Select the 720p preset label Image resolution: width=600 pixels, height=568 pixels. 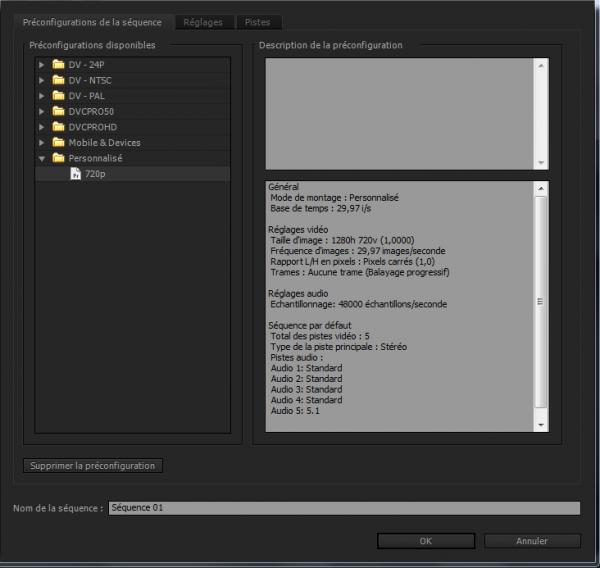tap(95, 174)
